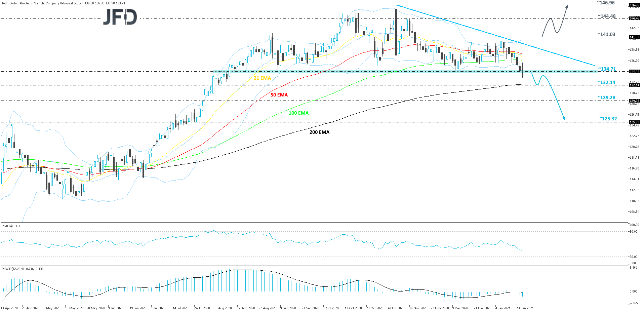Select the 21 EMA yellow label

262,78
